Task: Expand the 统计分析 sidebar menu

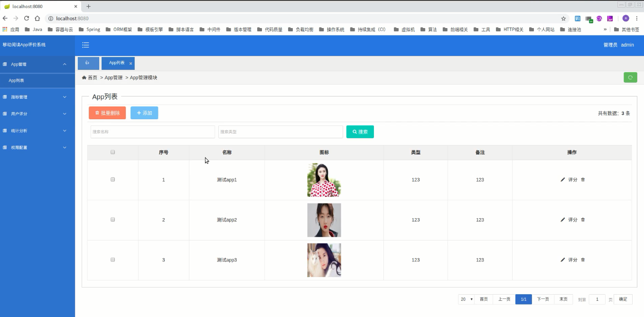Action: tap(37, 131)
